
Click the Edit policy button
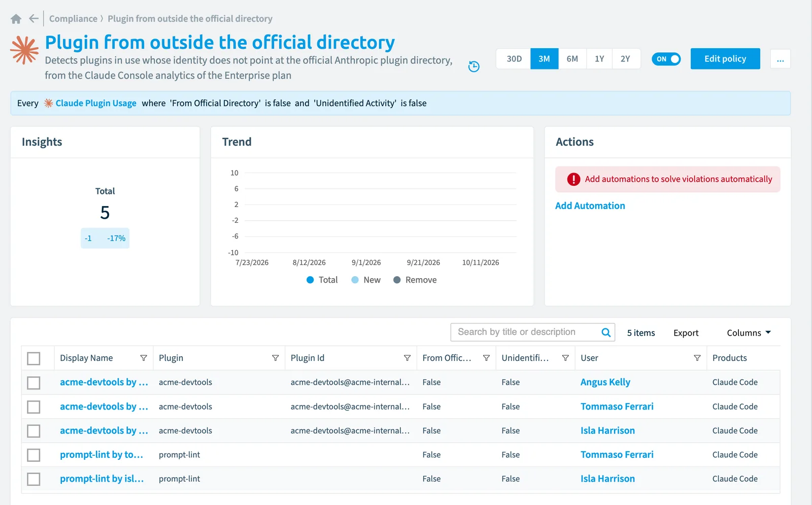725,59
